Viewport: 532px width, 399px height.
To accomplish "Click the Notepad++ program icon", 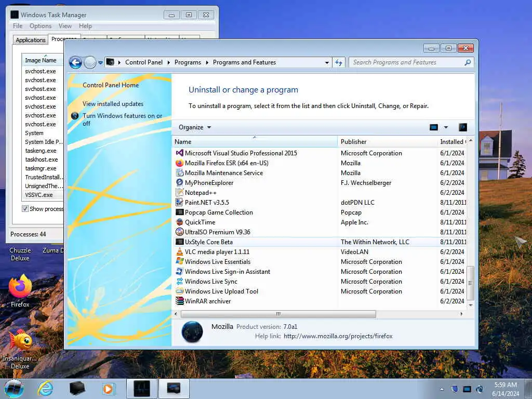I will (x=179, y=192).
